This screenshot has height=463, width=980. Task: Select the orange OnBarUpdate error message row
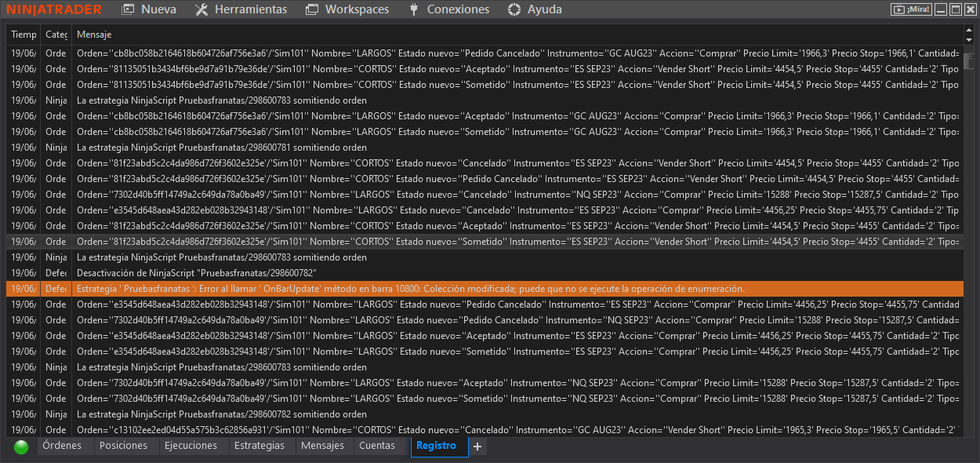coord(484,289)
